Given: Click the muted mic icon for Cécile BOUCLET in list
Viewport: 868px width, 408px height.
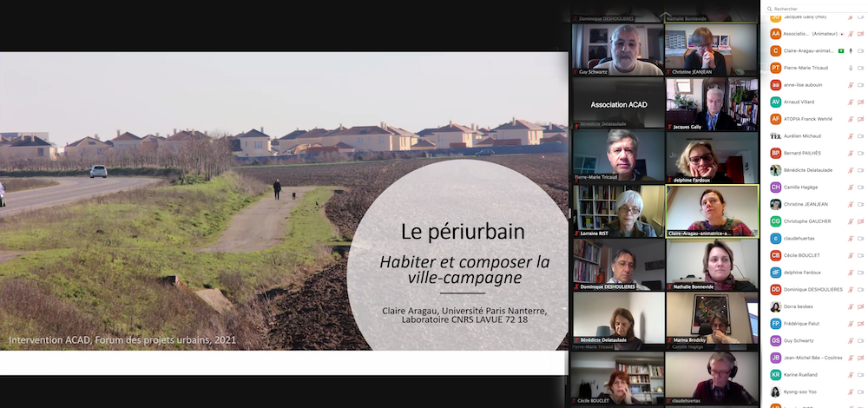Looking at the screenshot, I should coord(851,255).
